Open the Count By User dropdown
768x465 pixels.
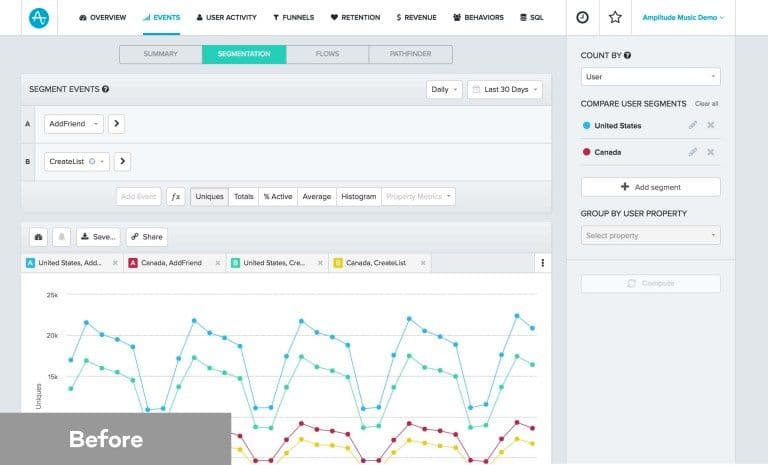(650, 76)
